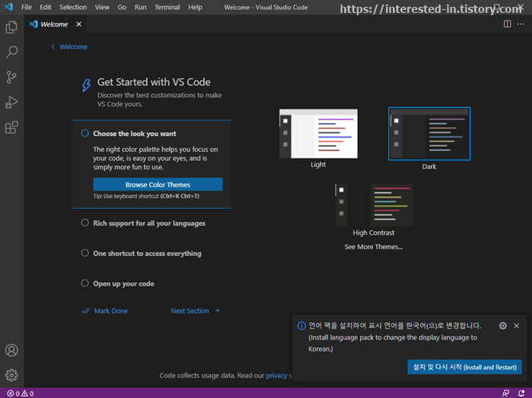Screen dimensions: 532x398
Task: Collapse 'Choose the look you want' heading
Action: pos(135,134)
